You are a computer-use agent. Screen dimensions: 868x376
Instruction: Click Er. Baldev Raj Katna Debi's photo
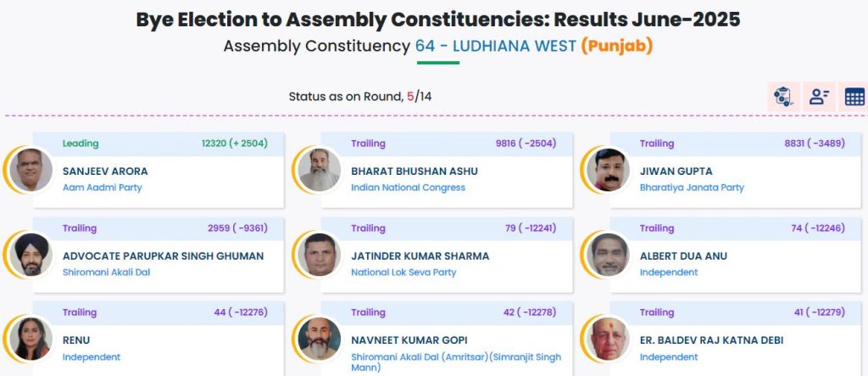pyautogui.click(x=608, y=337)
